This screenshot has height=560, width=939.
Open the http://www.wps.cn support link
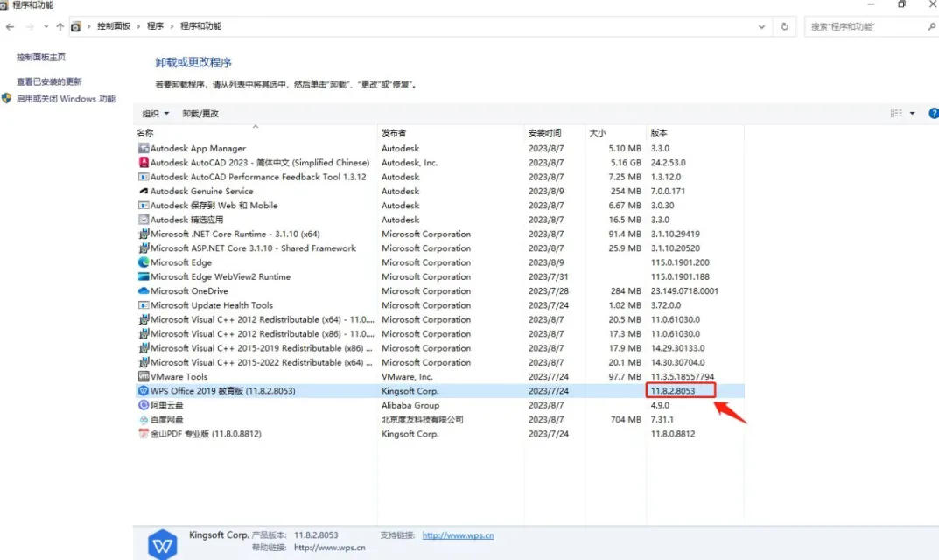tap(458, 535)
